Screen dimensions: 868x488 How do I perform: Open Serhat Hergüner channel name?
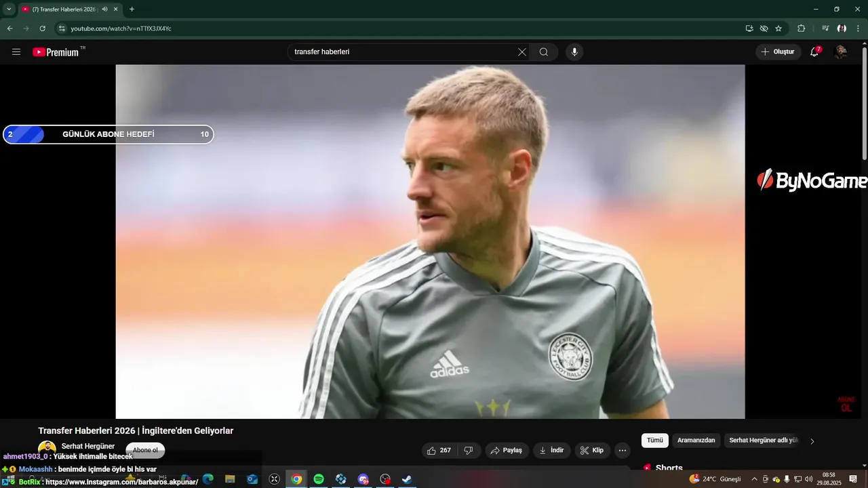88,446
